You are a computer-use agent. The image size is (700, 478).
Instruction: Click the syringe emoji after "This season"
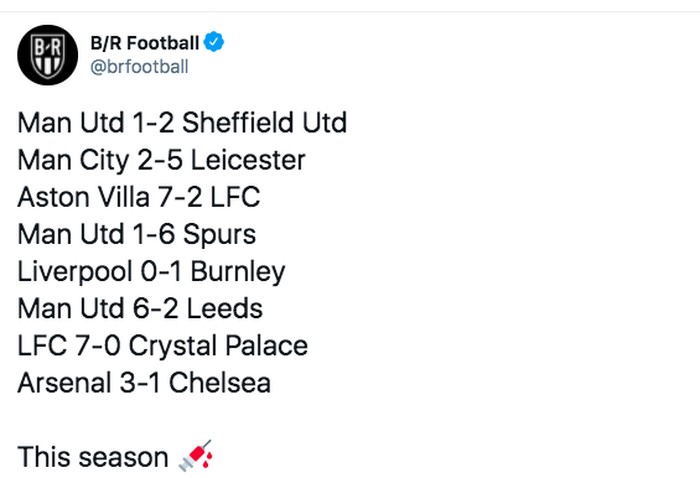coord(195,457)
